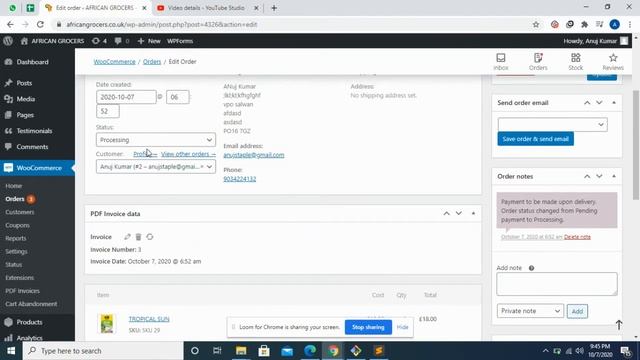Open Howdy, Anuj Kumar account menu
This screenshot has height=360, width=640.
point(596,41)
